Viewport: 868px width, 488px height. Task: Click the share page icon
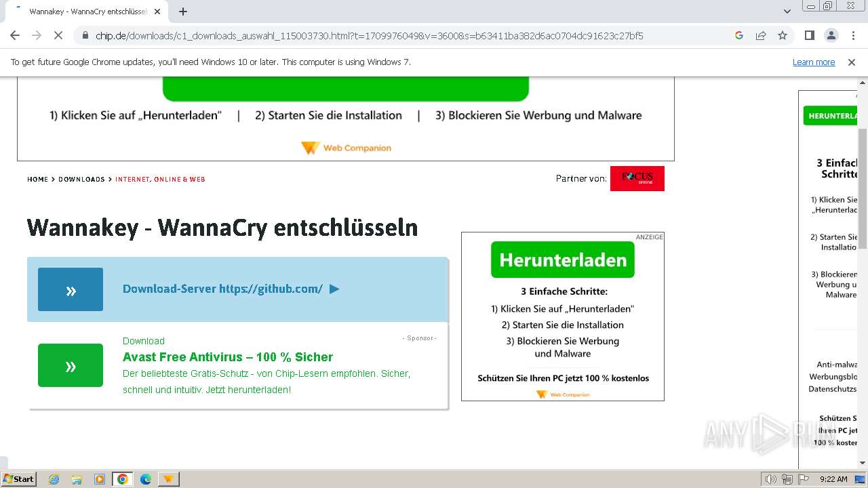(761, 35)
